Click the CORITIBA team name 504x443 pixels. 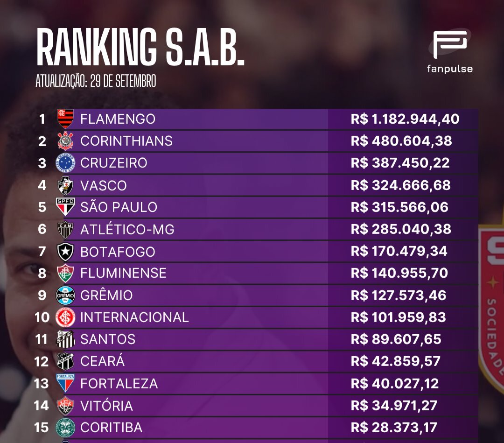[x=111, y=428]
